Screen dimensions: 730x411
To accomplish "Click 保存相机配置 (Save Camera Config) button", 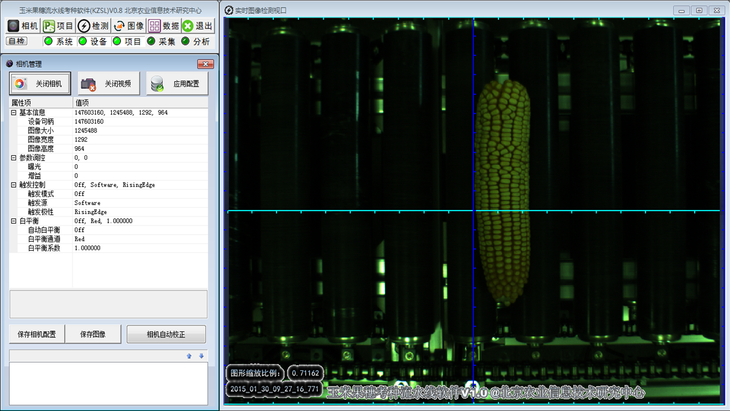I will coord(38,334).
